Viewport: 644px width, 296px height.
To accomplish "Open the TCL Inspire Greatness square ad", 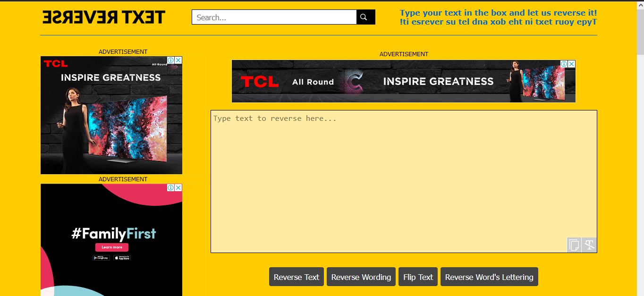I will (111, 115).
